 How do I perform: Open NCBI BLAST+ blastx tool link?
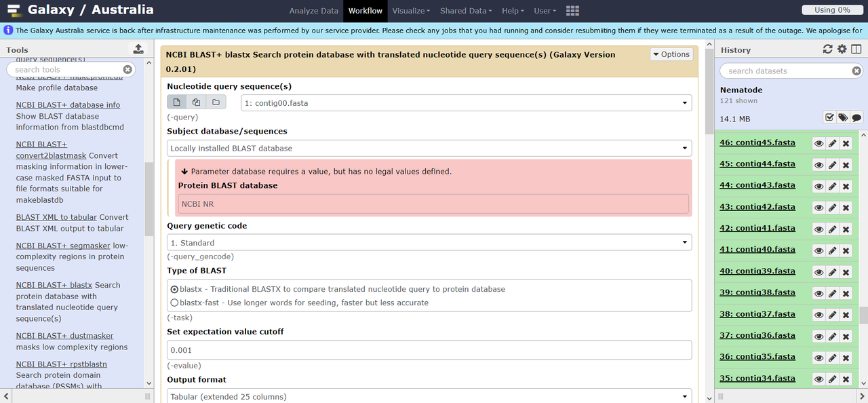[54, 285]
